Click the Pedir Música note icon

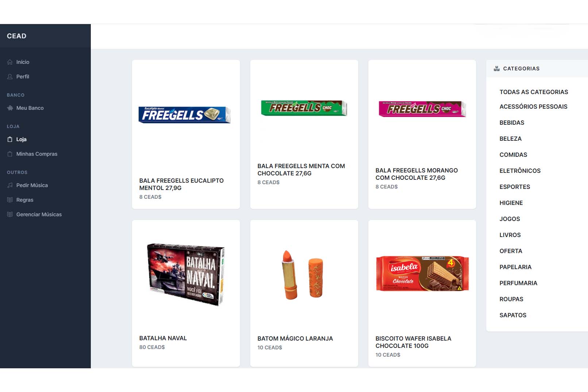pyautogui.click(x=10, y=185)
